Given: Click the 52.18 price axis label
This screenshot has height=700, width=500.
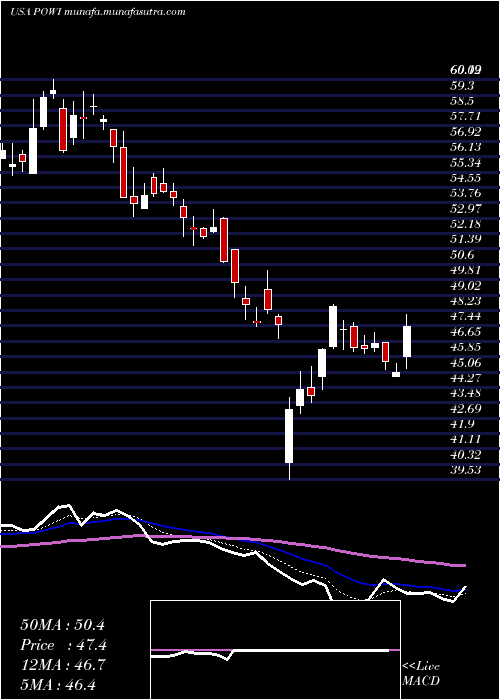Looking at the screenshot, I should pyautogui.click(x=467, y=224).
